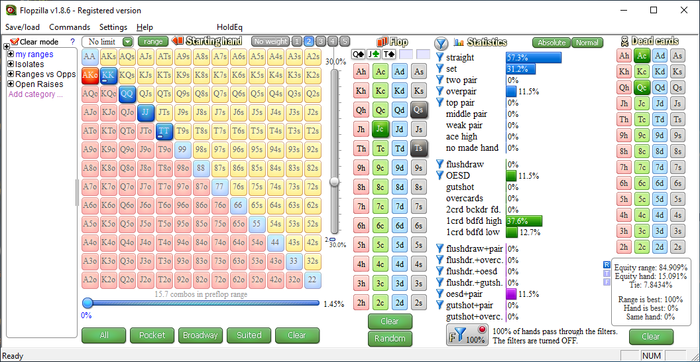
Task: Click the No weight button
Action: pos(271,42)
